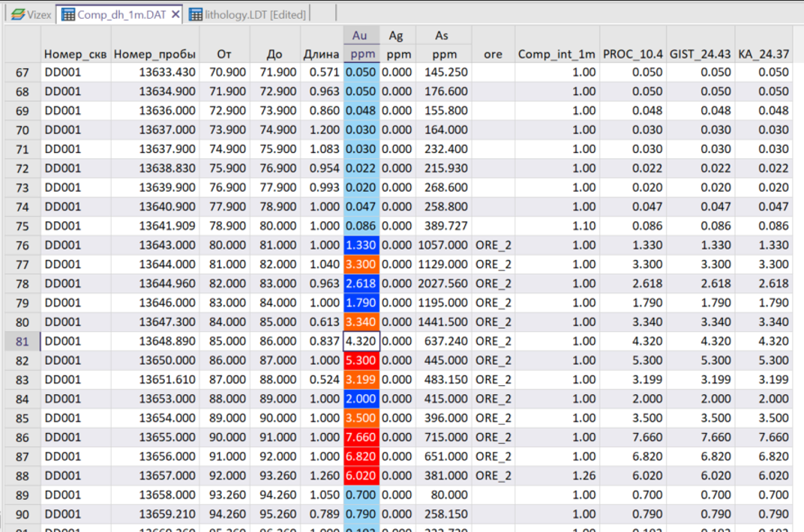
Task: Click the orange Au cell 3.300
Action: [361, 265]
